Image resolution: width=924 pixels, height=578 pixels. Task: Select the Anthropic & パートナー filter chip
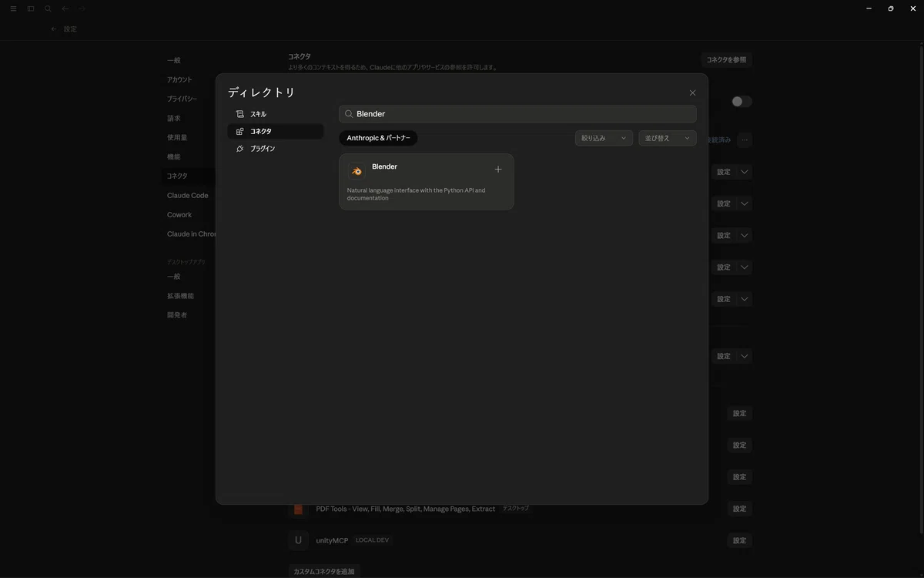tap(378, 138)
